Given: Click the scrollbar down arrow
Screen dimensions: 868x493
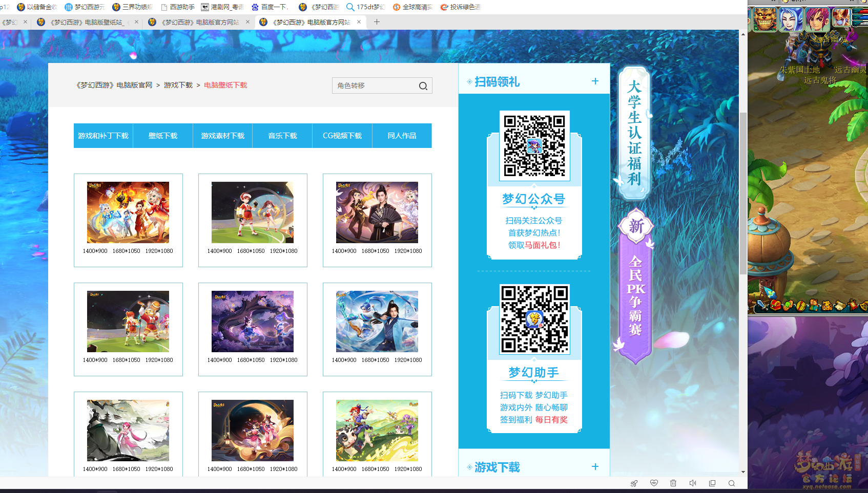Looking at the screenshot, I should pos(743,472).
